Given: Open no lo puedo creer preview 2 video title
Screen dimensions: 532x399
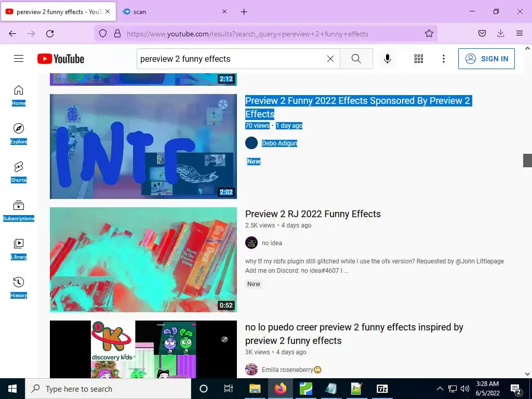Looking at the screenshot, I should (354, 334).
